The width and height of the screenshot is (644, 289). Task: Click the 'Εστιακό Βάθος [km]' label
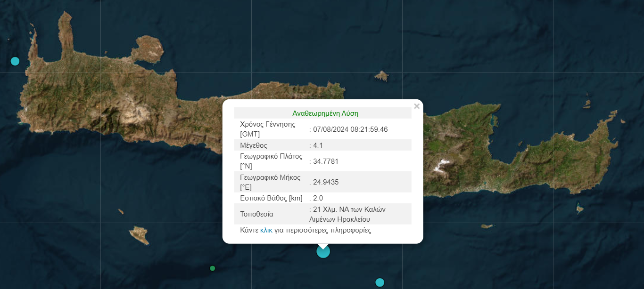point(271,198)
